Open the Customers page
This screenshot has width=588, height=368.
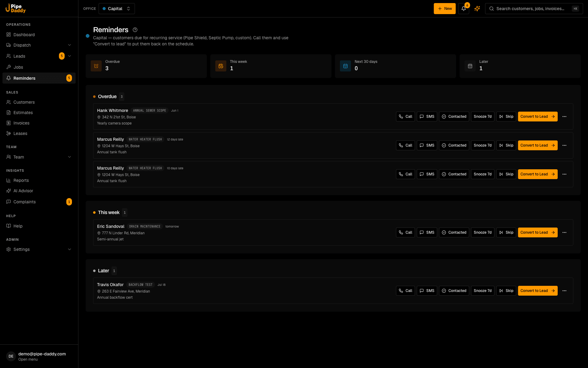click(x=39, y=102)
